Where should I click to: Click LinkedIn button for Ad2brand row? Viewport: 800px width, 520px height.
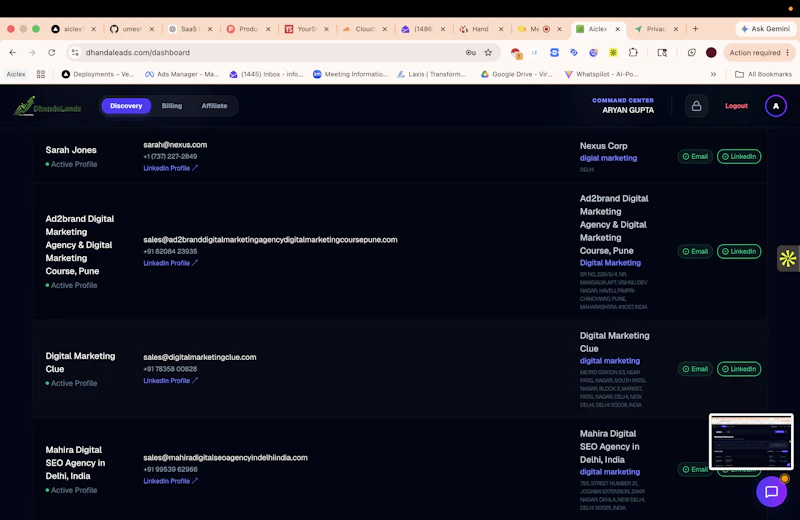[x=739, y=252]
